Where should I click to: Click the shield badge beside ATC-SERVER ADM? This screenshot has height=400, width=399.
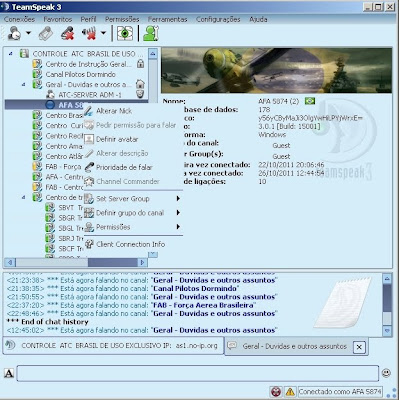coord(140,94)
